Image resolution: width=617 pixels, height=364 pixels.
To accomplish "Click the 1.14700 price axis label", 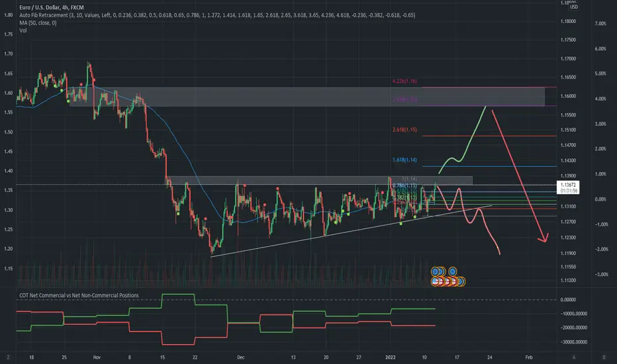I will coord(568,145).
